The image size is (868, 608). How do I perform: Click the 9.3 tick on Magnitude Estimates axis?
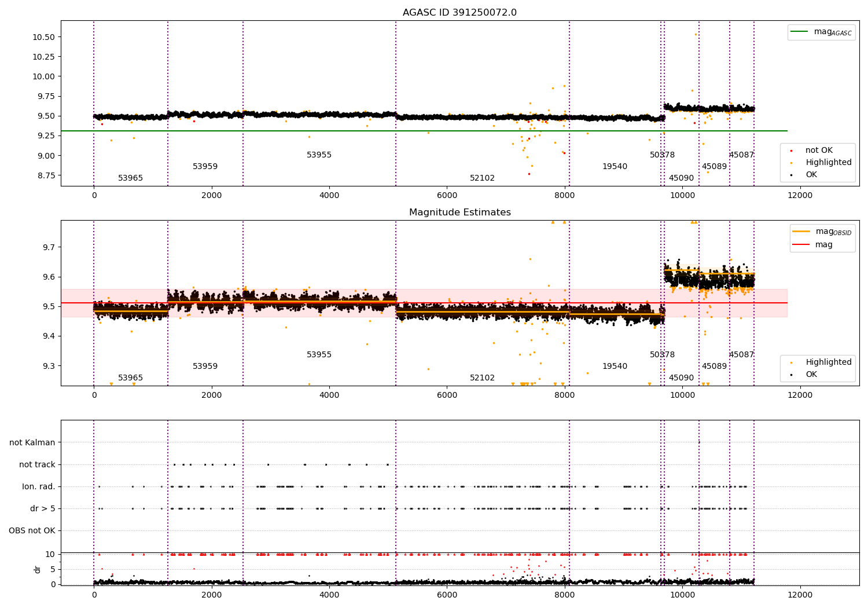(49, 366)
